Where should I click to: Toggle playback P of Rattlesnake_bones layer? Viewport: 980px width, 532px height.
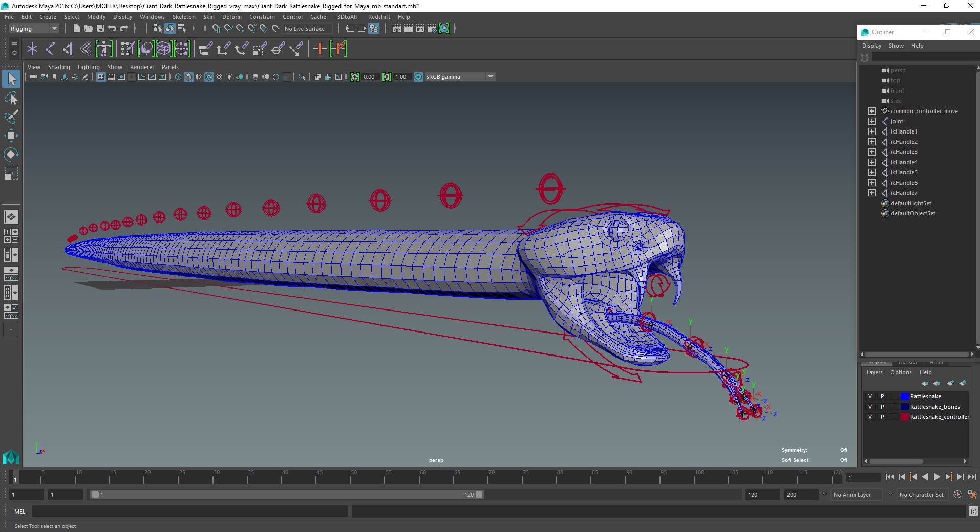pyautogui.click(x=882, y=407)
